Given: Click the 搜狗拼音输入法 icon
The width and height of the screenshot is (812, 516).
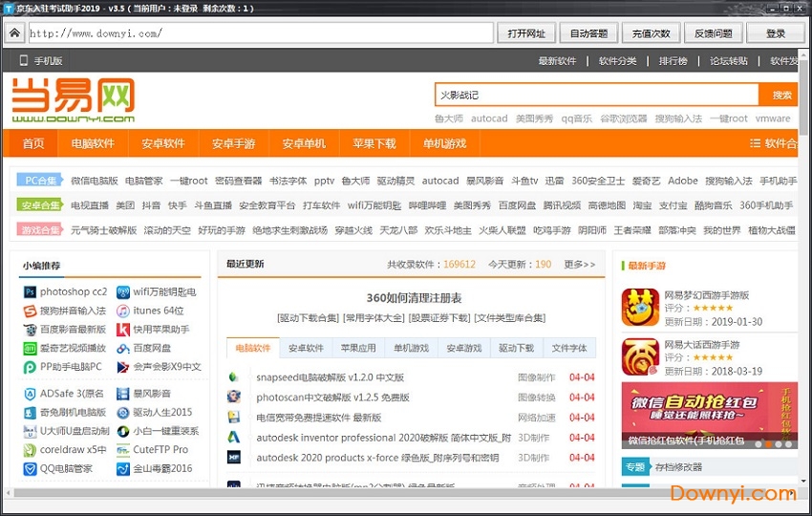Looking at the screenshot, I should [30, 311].
